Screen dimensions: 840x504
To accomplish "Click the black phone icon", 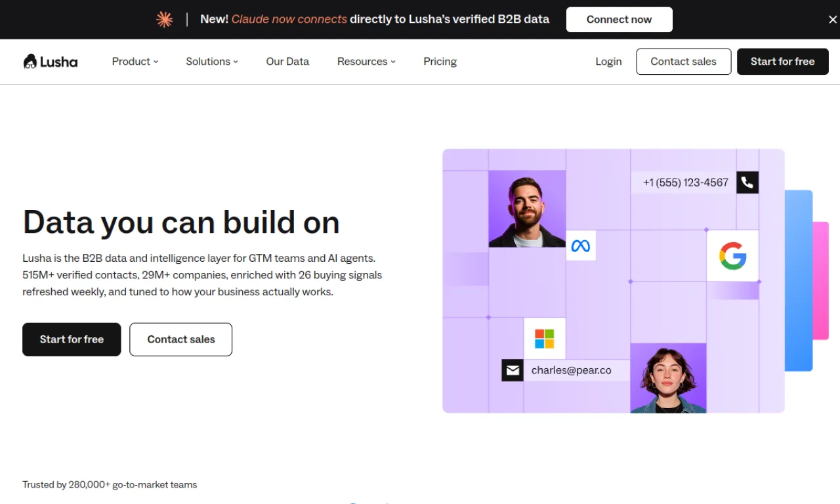I will click(747, 182).
